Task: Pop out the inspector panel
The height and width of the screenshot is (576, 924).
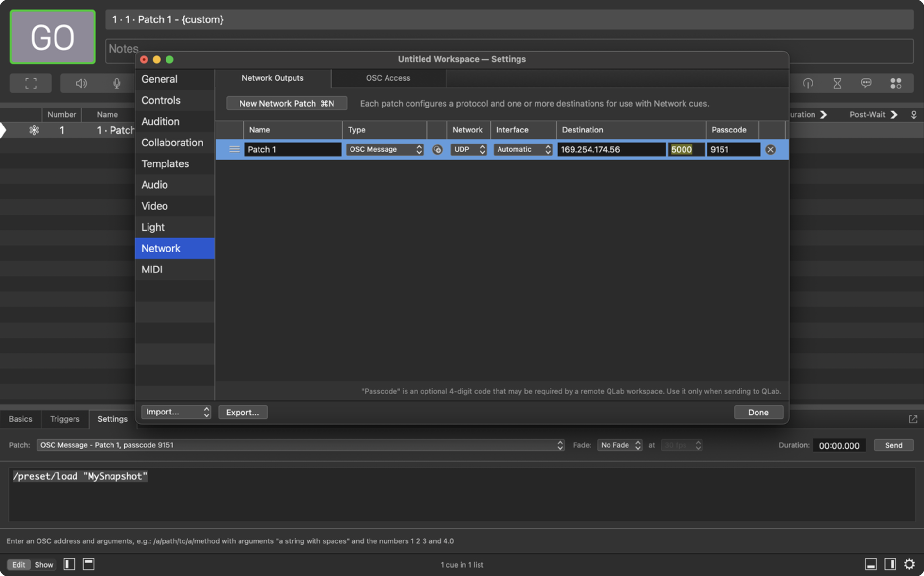Action: [913, 419]
